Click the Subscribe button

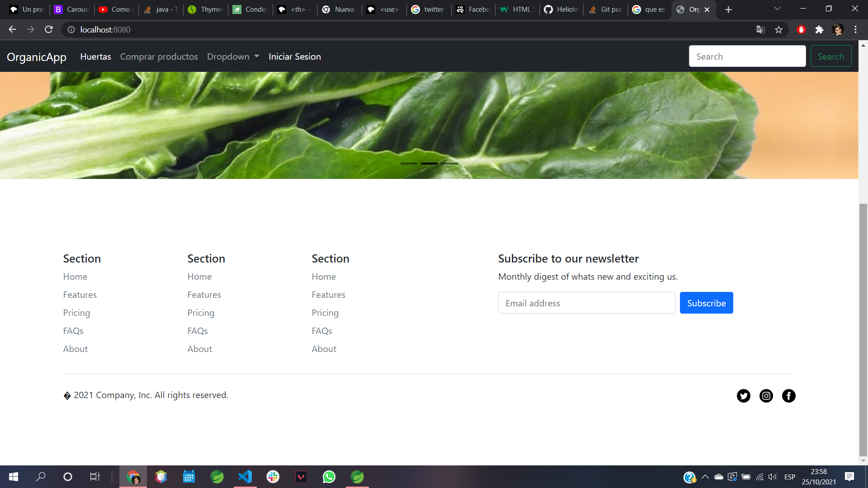click(x=706, y=303)
